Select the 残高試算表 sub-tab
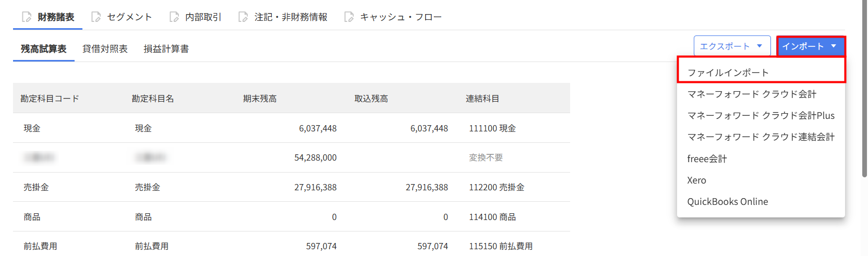The width and height of the screenshot is (868, 256). pos(44,49)
